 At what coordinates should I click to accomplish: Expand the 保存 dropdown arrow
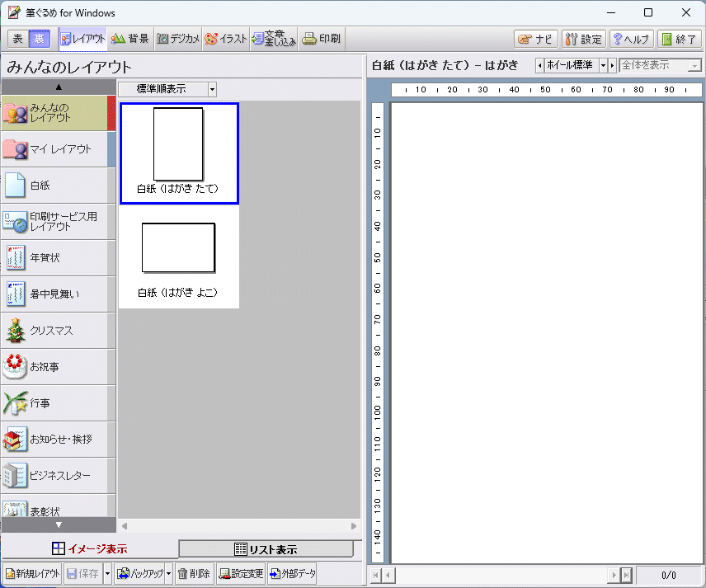(x=107, y=574)
